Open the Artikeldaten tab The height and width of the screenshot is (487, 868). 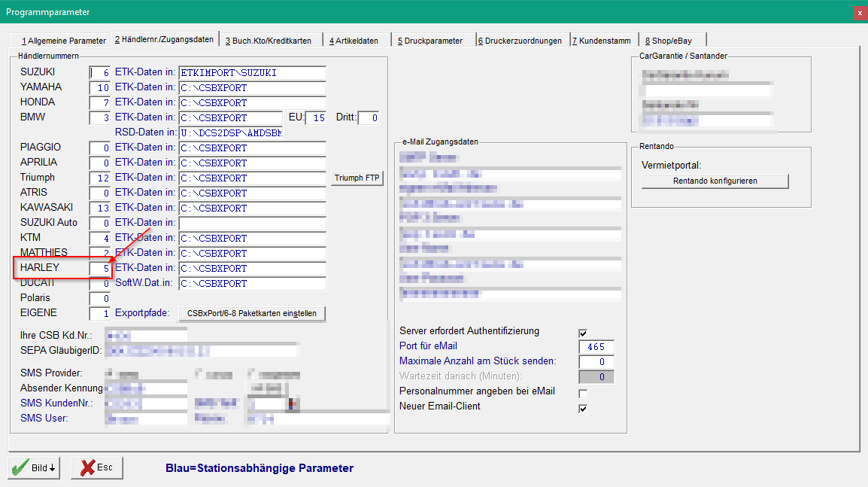[354, 41]
